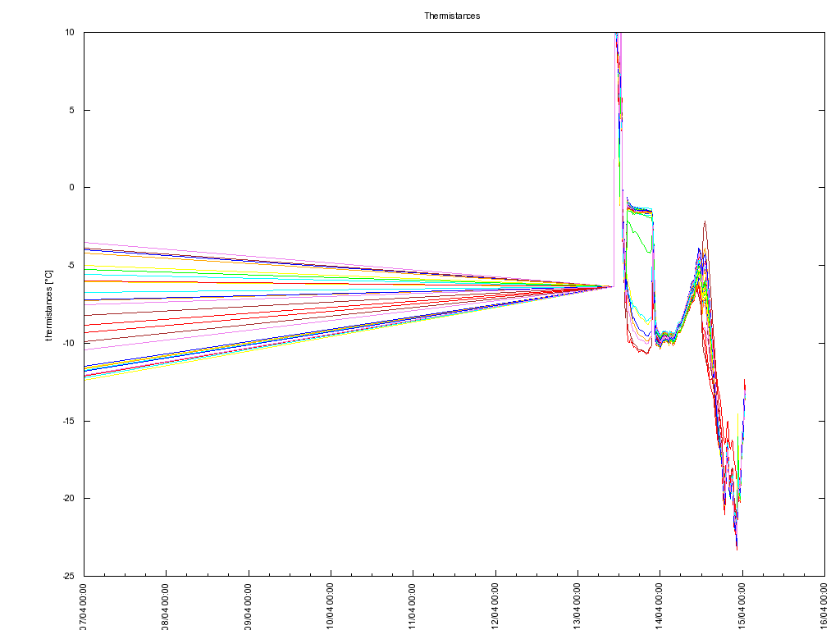The height and width of the screenshot is (630, 840).
Task: Select the 10 tick label on y-axis
Action: coord(69,33)
